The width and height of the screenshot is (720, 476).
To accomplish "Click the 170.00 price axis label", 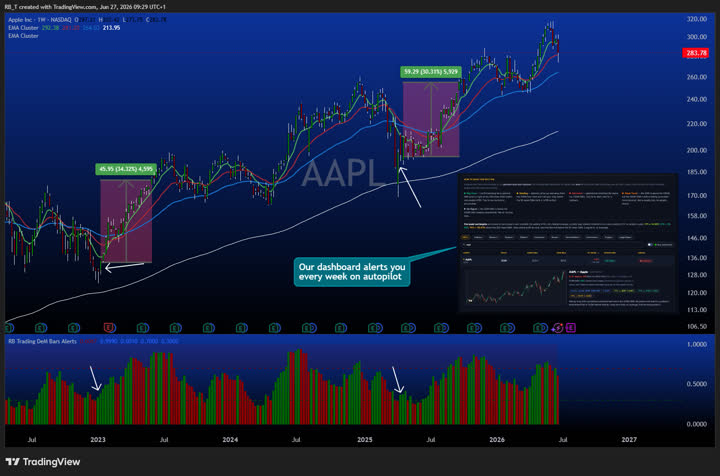I will pos(697,195).
